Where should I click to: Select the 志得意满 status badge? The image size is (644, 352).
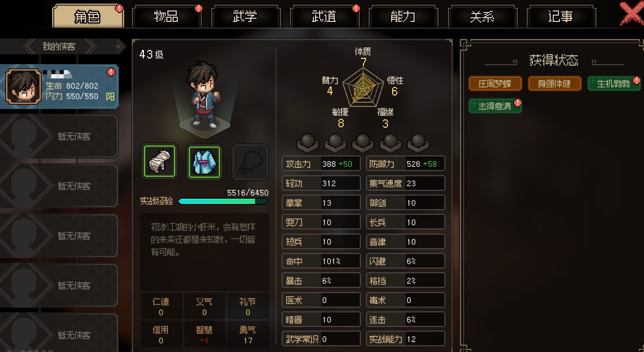point(495,106)
